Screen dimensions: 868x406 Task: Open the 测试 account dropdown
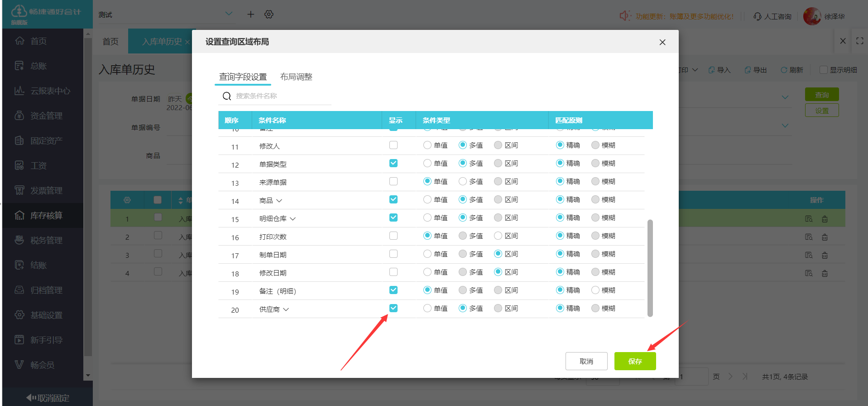[229, 14]
